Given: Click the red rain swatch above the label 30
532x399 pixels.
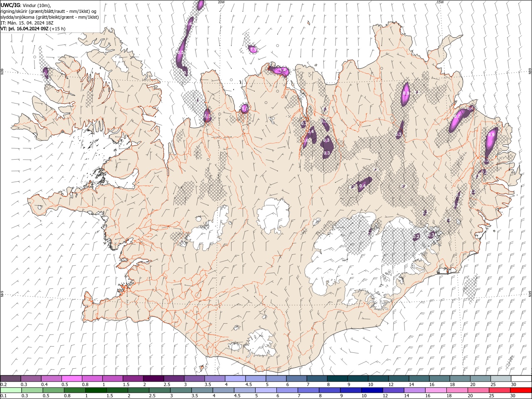Looking at the screenshot, I should coord(521,390).
